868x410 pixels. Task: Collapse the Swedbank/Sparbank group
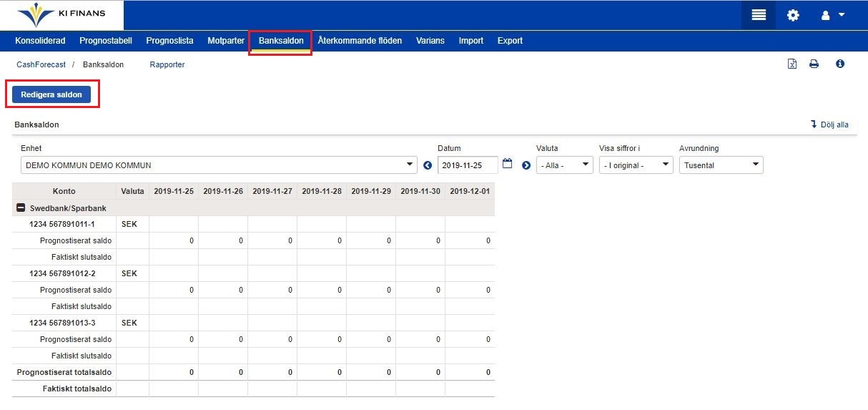point(21,208)
